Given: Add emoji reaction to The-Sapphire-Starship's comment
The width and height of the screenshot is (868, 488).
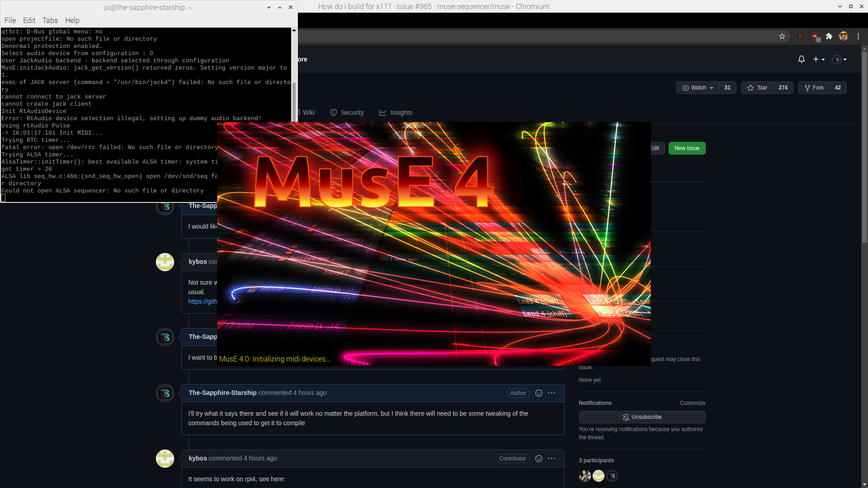Looking at the screenshot, I should [538, 393].
